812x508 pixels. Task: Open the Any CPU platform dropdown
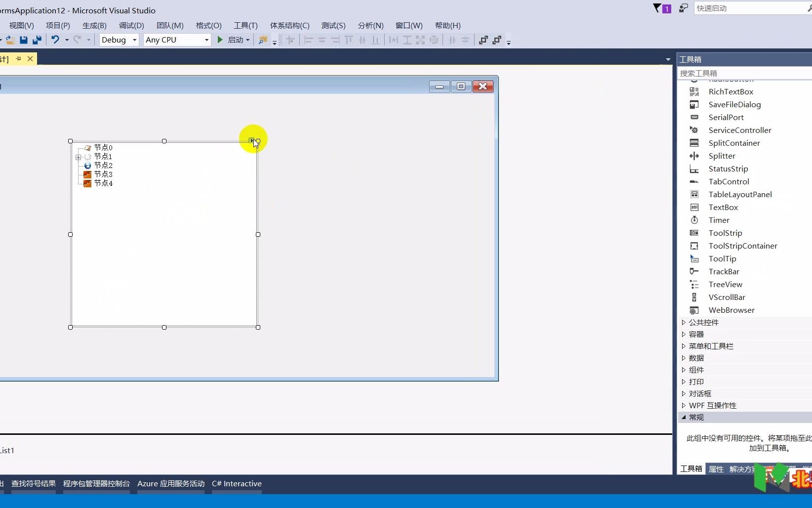tap(177, 40)
